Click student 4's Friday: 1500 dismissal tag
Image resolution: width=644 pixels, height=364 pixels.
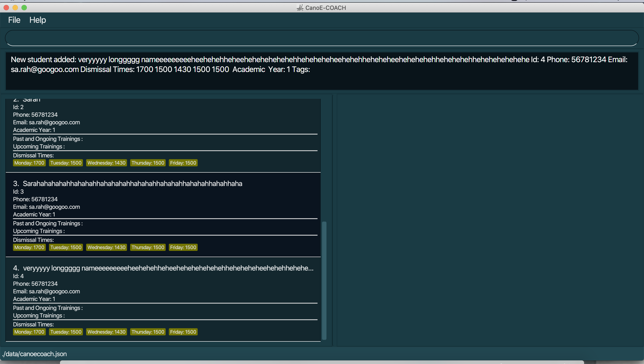pos(183,332)
